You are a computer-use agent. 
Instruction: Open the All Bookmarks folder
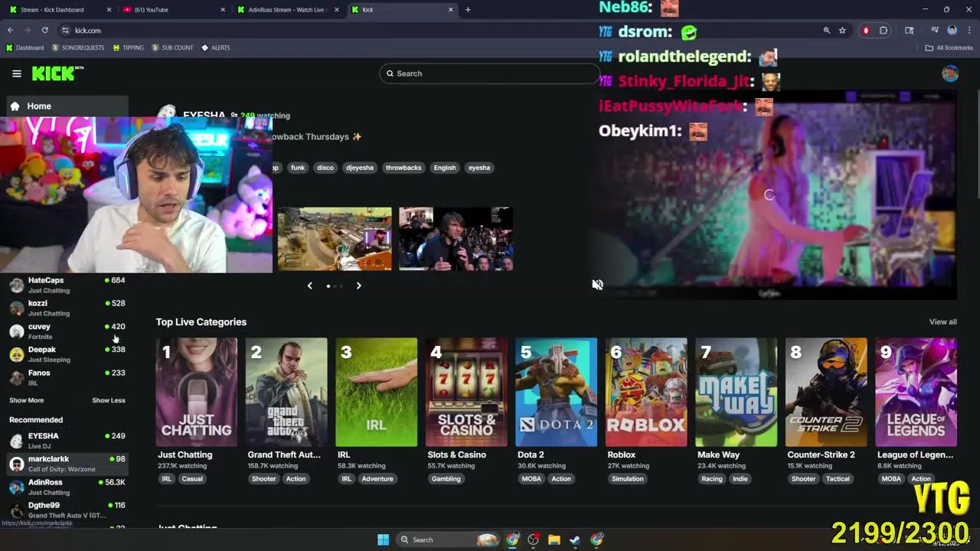pyautogui.click(x=949, y=47)
